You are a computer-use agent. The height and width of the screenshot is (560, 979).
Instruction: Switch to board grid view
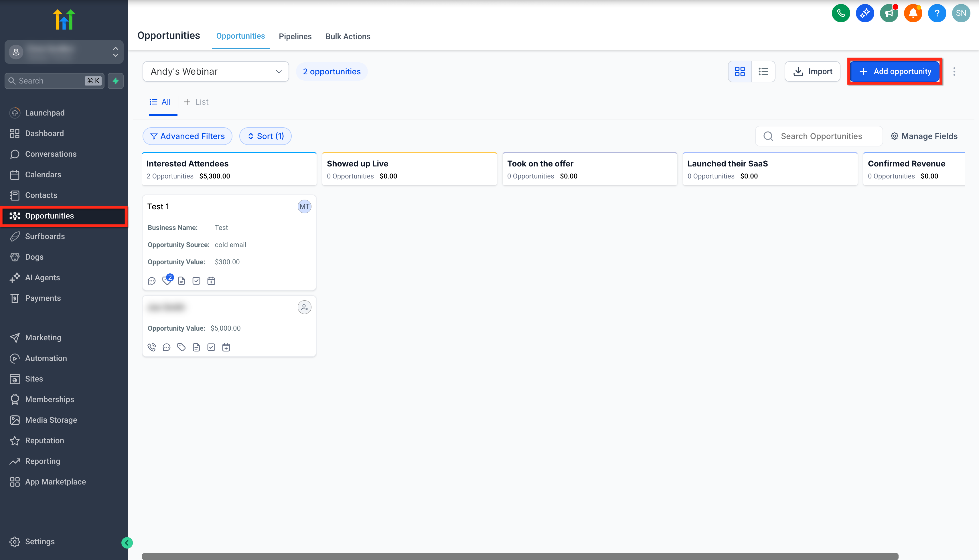740,72
